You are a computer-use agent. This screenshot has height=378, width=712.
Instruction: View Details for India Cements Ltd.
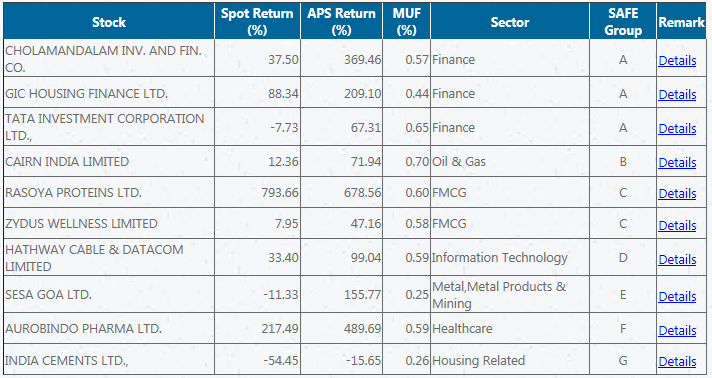677,362
